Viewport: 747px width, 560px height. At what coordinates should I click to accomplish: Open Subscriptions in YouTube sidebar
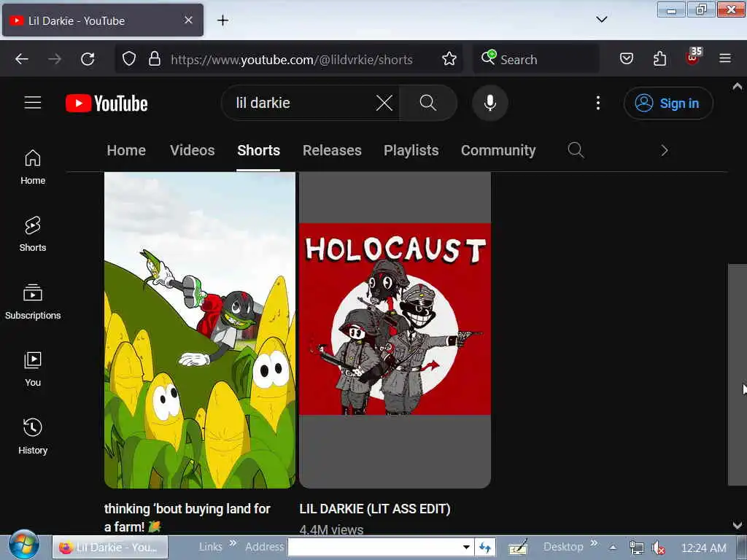(x=33, y=302)
